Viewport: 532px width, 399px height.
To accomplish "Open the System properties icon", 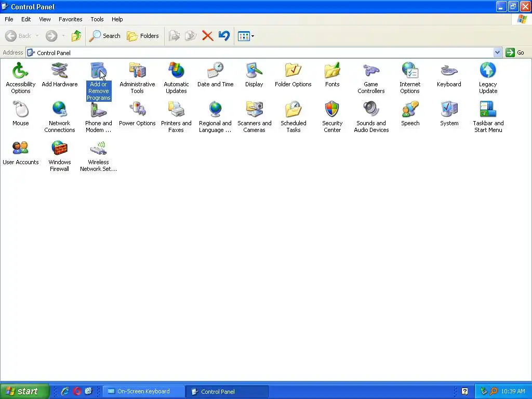I will pos(449,114).
